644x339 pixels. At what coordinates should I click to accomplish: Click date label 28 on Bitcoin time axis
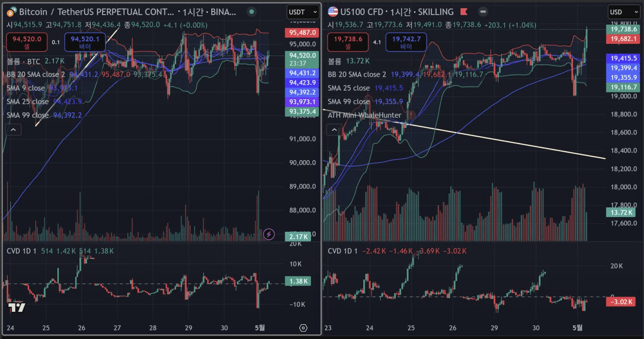(x=153, y=327)
